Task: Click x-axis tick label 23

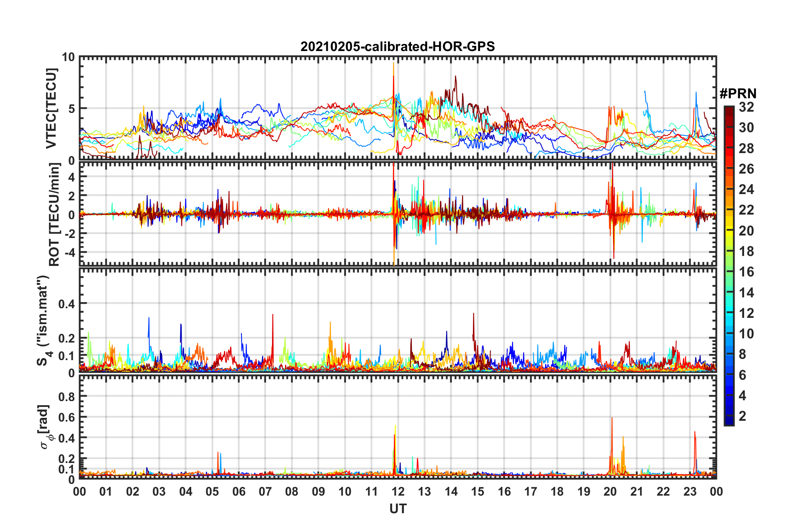Action: coord(690,491)
